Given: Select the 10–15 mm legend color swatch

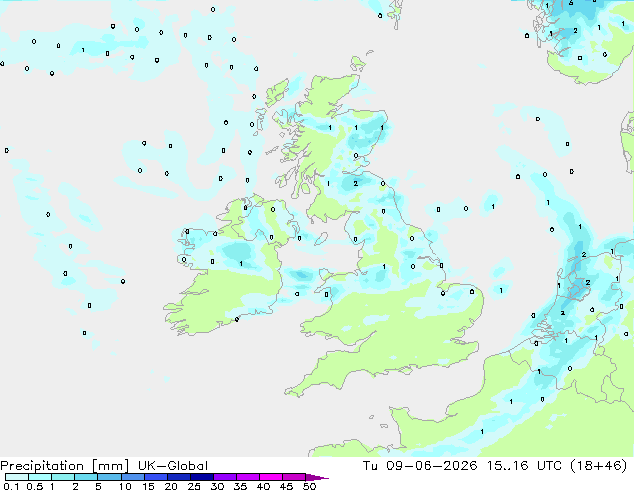Looking at the screenshot, I should pos(133,477).
